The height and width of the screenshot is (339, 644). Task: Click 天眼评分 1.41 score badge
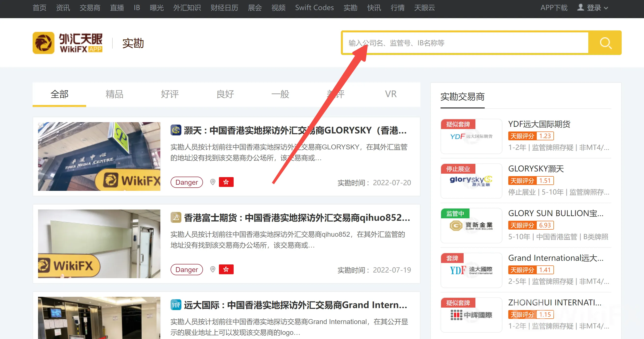point(531,270)
